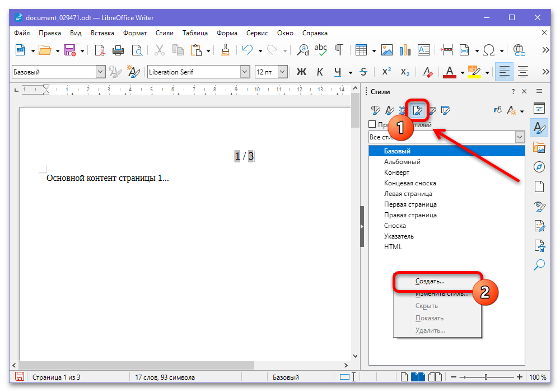Open the paragraph style dropdown showing Базовый
The image size is (560, 392).
coord(101,72)
